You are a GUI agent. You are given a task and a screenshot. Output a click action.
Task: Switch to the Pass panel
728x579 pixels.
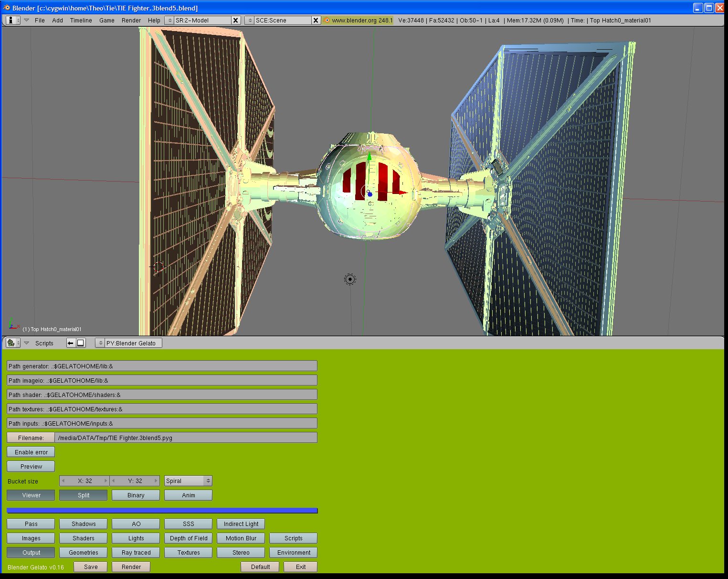click(31, 524)
